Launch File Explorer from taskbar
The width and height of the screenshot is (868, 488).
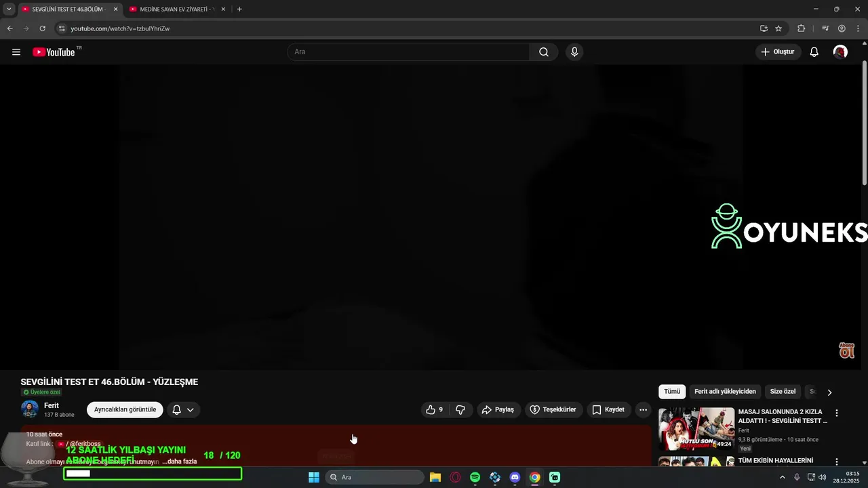pyautogui.click(x=435, y=477)
